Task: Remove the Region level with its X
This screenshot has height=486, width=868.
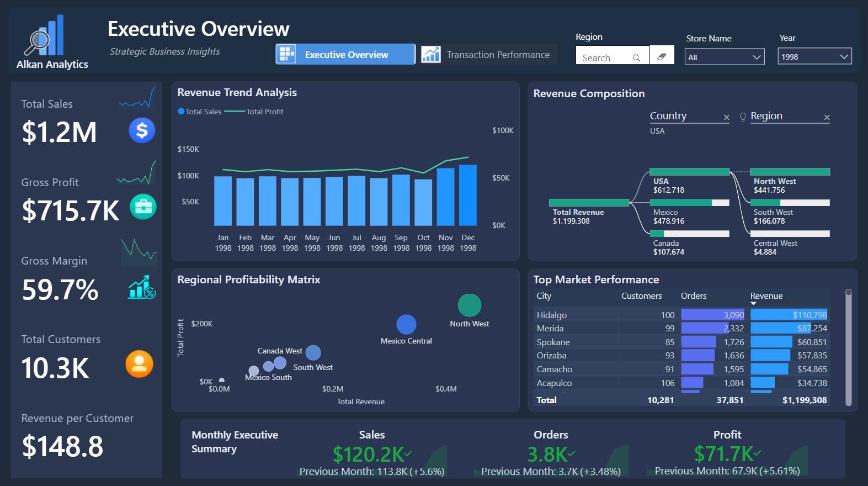Action: point(827,117)
